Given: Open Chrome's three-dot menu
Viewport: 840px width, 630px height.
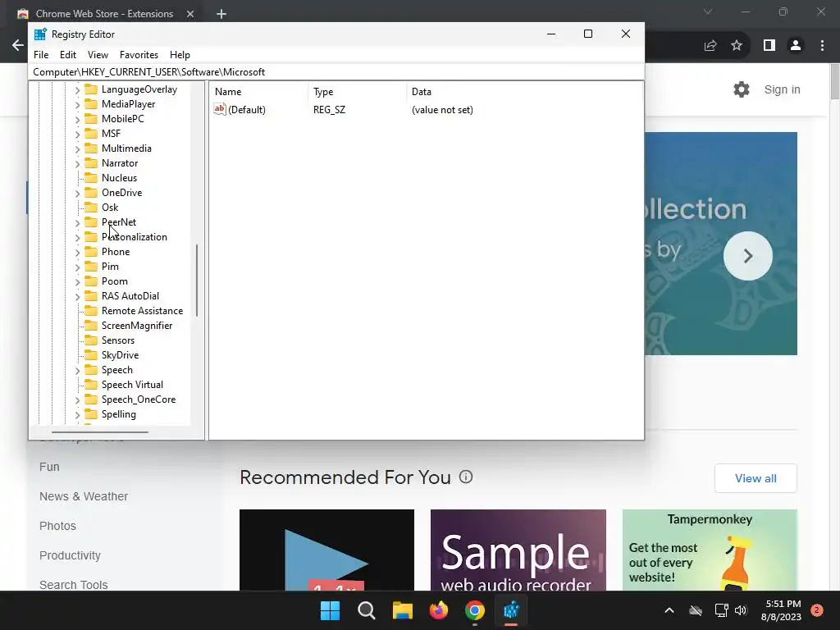Looking at the screenshot, I should coord(822,46).
